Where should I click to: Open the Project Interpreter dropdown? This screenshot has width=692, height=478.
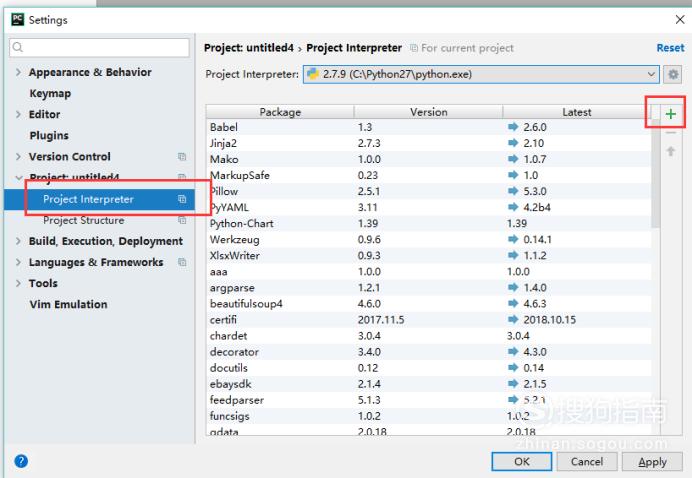[x=651, y=74]
